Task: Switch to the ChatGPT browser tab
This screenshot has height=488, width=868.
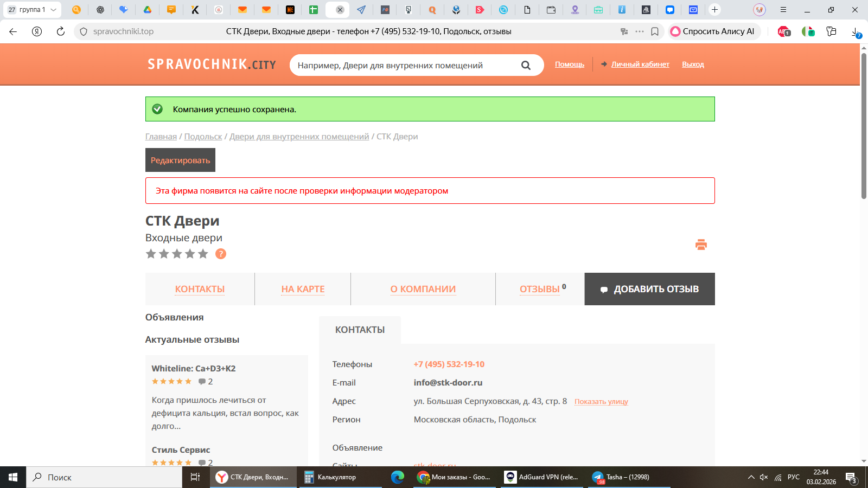Action: (x=100, y=10)
